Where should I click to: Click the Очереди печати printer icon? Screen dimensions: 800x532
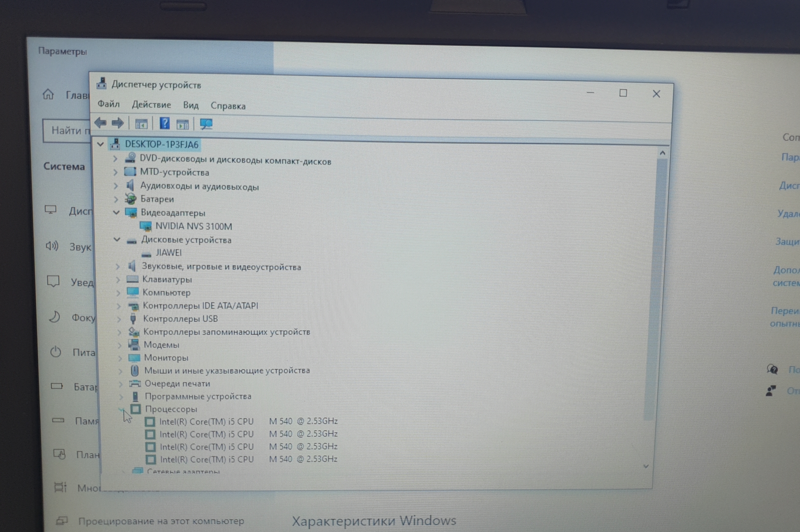click(x=135, y=383)
